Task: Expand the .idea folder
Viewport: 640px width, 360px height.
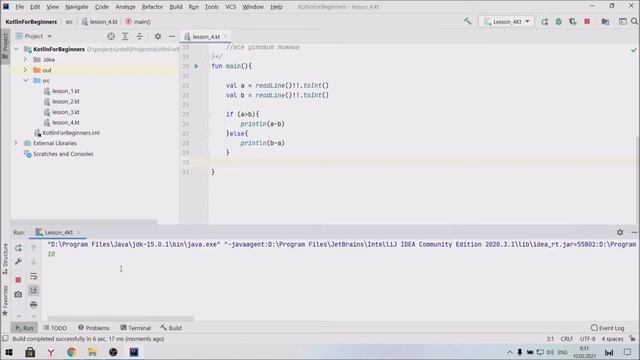Action: (25, 59)
